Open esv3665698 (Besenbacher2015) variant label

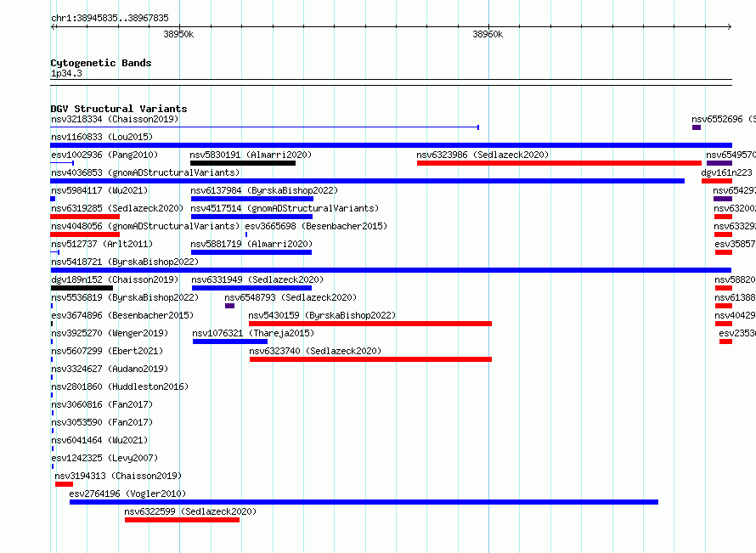(316, 226)
